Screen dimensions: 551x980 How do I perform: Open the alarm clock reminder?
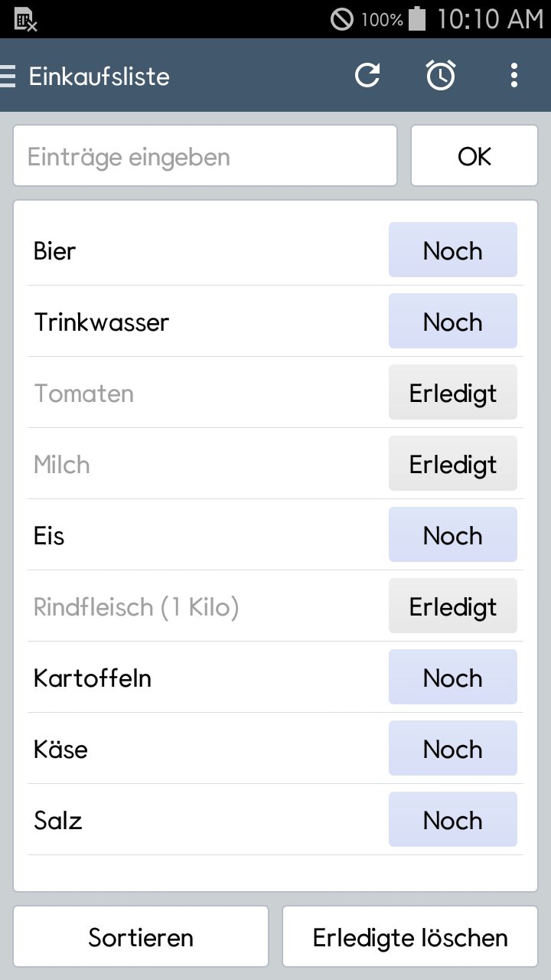441,75
